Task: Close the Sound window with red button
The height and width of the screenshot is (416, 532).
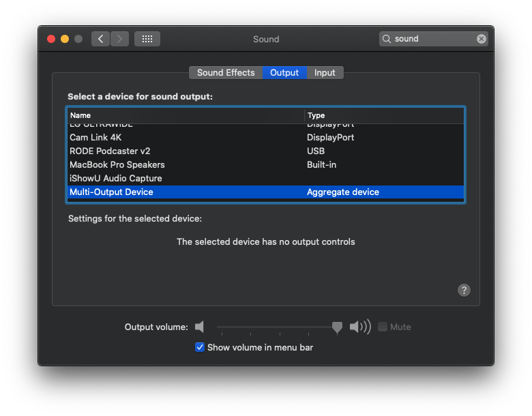Action: point(51,39)
